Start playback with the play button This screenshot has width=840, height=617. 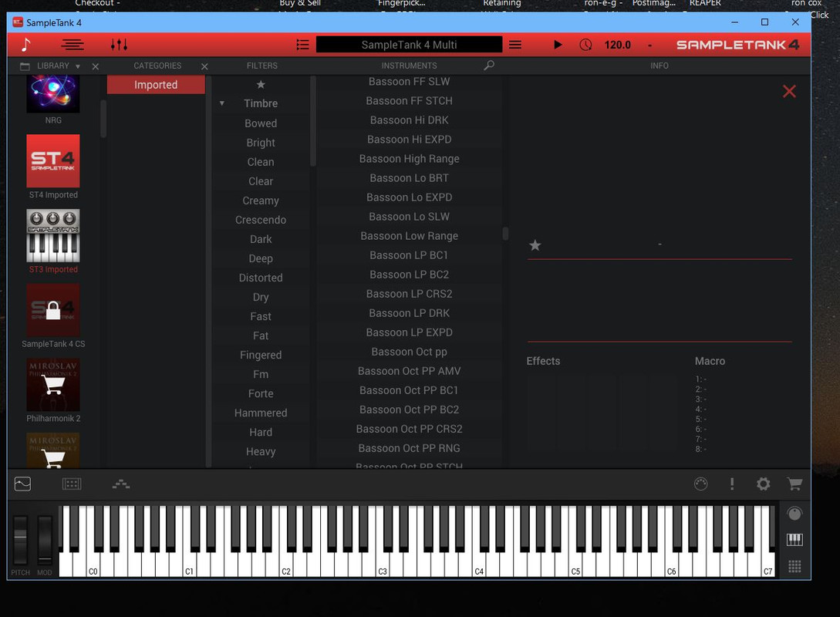pos(558,45)
